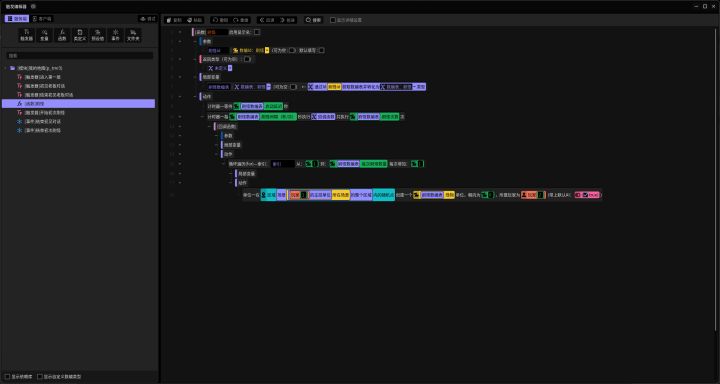Image resolution: width=720 pixels, height=384 pixels.
Task: Collapse the parameters (参数) section under function header
Action: (x=195, y=41)
